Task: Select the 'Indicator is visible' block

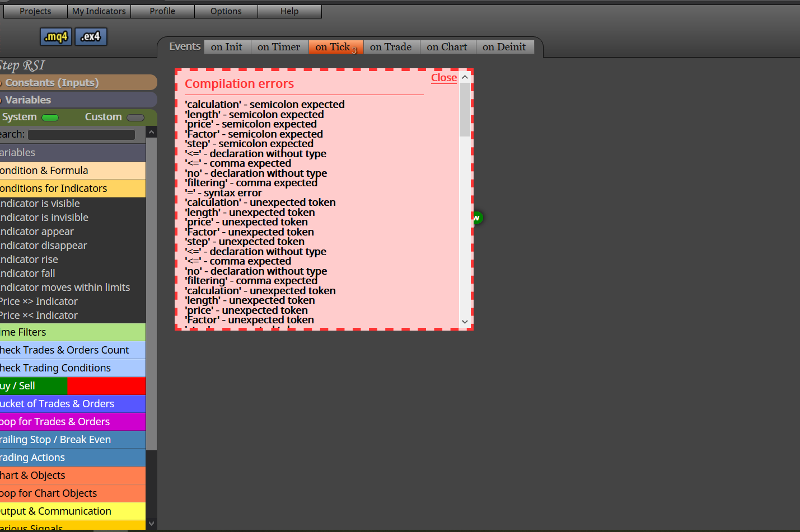Action: tap(40, 204)
